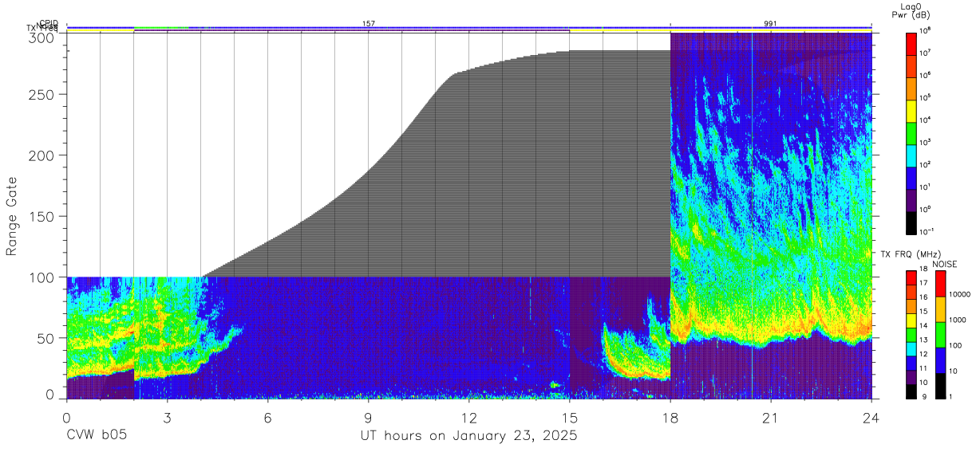Click the red swatch in Lag0 power colorbar
Image resolution: width=980 pixels, height=452 pixels.
click(912, 43)
